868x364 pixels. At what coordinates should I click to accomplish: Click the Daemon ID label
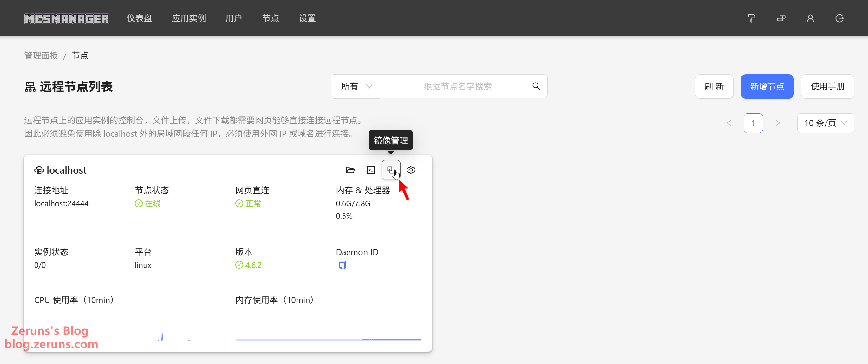(357, 252)
